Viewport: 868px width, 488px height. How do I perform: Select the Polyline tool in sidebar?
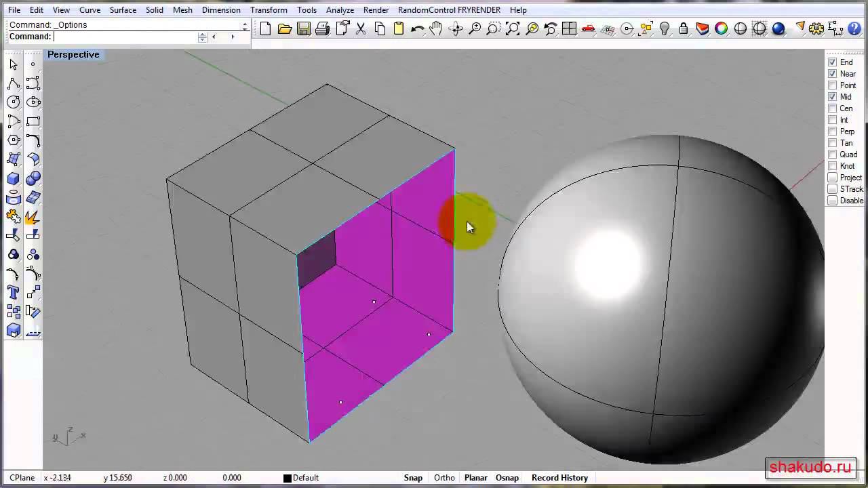coord(13,83)
